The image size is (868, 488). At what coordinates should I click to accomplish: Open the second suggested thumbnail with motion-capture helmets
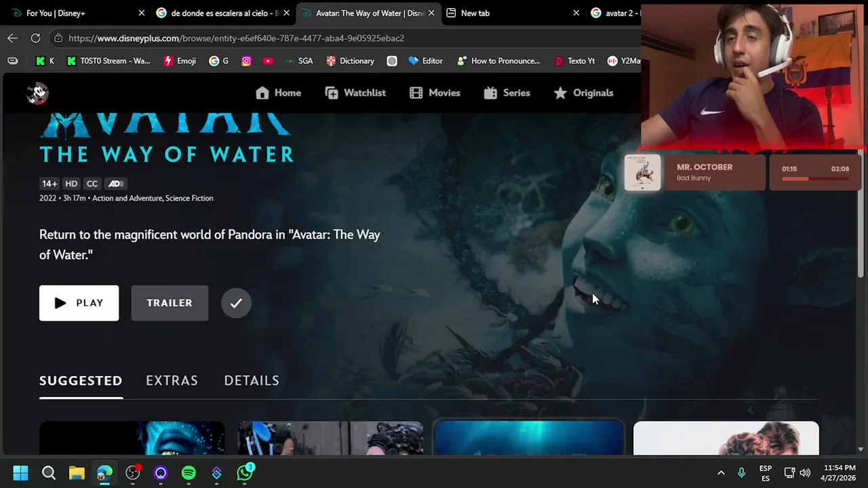pyautogui.click(x=330, y=438)
